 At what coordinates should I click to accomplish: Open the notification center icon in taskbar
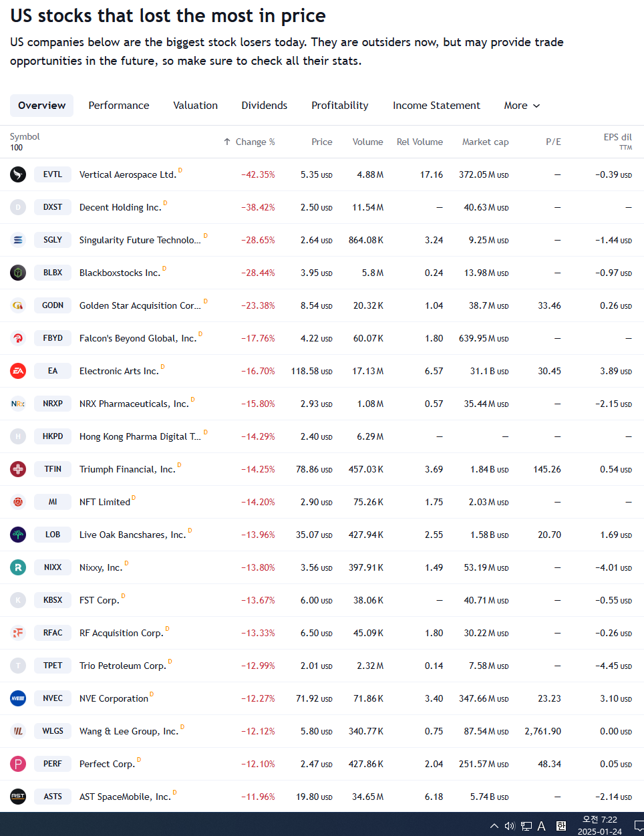click(639, 826)
